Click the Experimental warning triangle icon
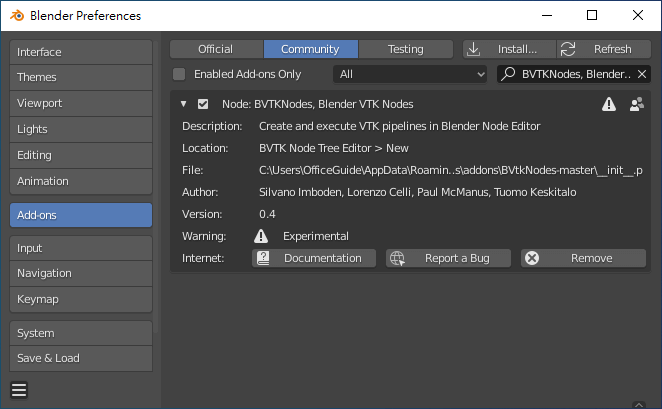Screen dimensions: 662x409 (261, 236)
